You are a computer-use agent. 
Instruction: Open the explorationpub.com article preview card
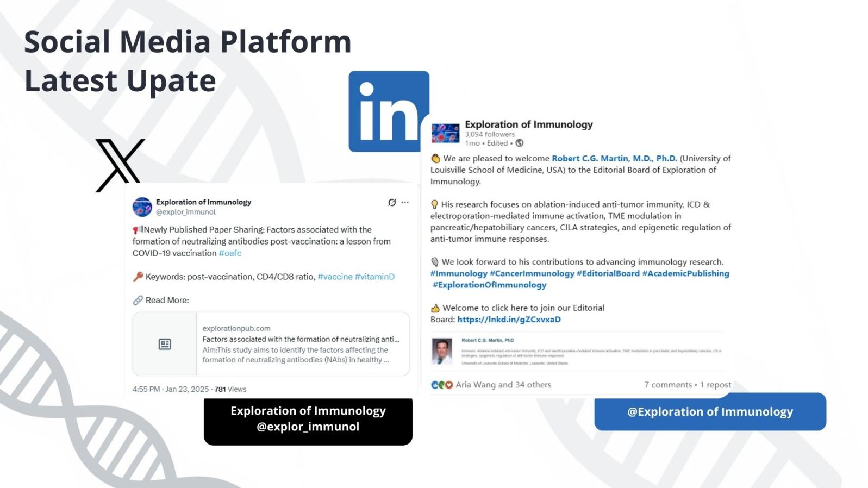(302, 344)
